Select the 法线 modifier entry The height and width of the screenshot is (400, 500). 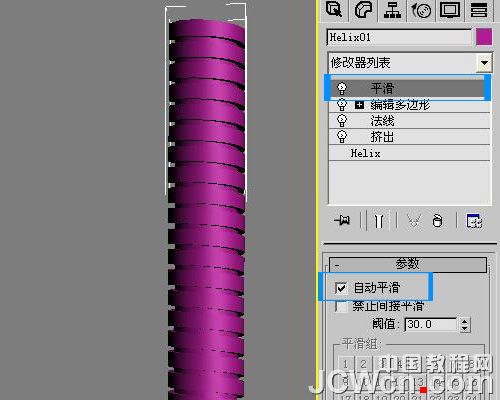382,121
